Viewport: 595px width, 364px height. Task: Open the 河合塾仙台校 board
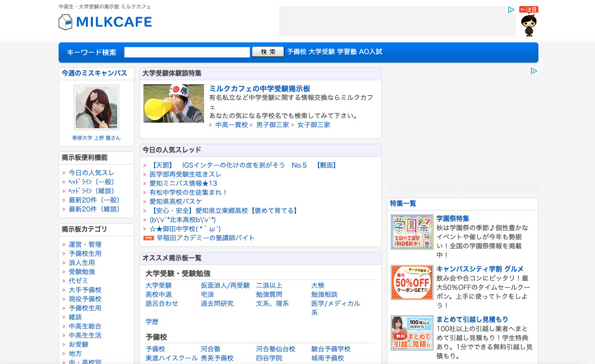275,349
